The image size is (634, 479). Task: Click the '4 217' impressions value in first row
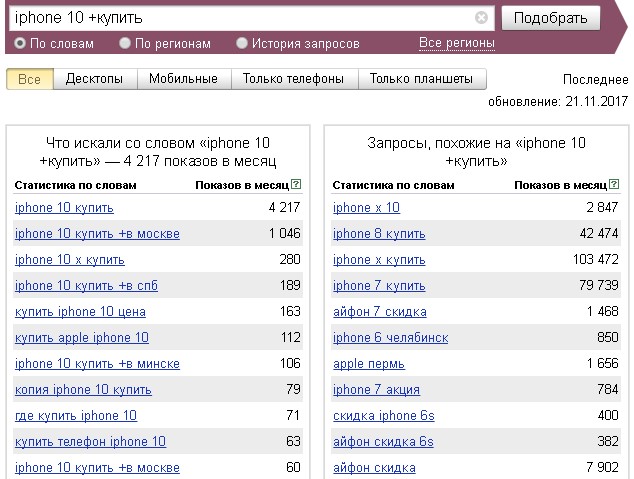pyautogui.click(x=284, y=207)
